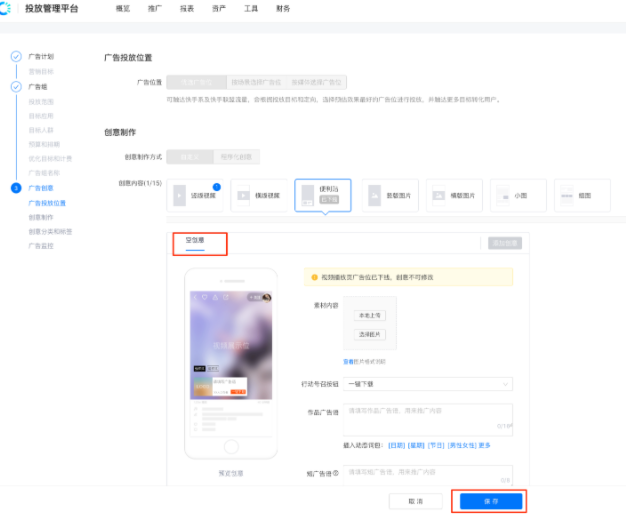626x514 pixels.
Task: Jump to 优化目标和计费 in sidebar
Action: tap(50, 159)
